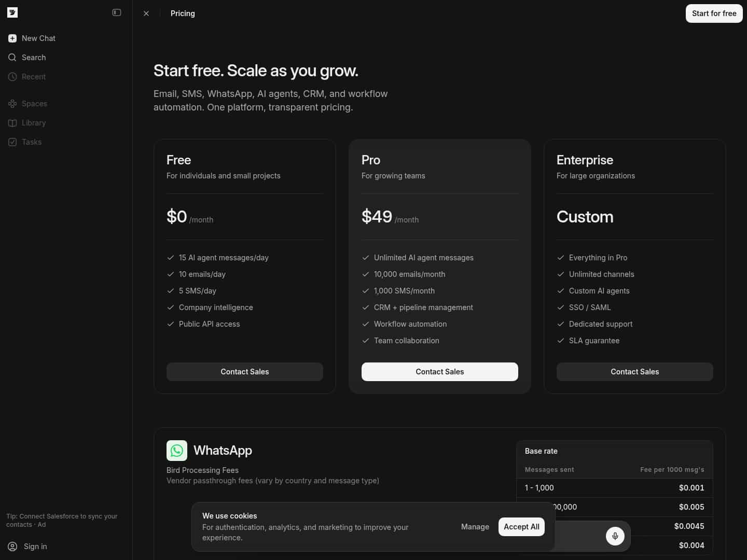Click the Salesforce sync tip ad
Viewport: 747px width, 560px height.
click(x=62, y=520)
